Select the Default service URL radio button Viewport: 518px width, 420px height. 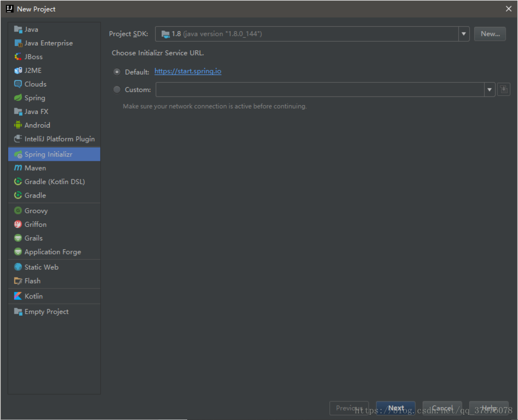117,72
